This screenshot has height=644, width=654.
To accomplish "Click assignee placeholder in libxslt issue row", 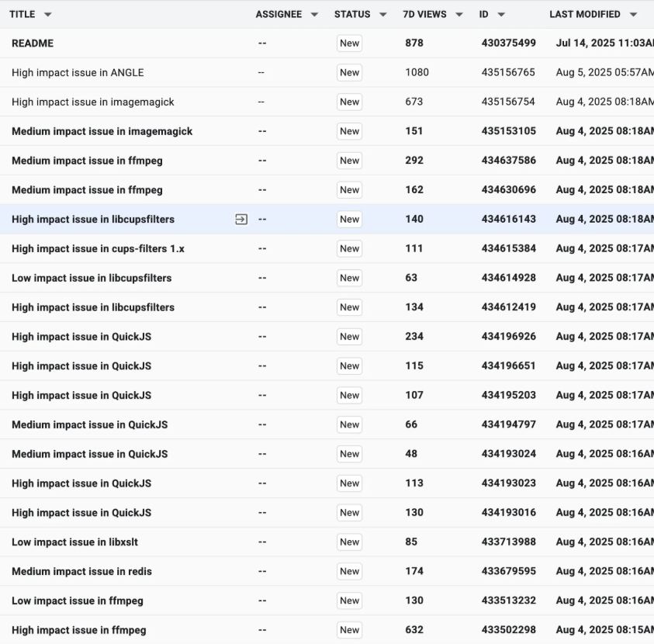I will click(262, 542).
